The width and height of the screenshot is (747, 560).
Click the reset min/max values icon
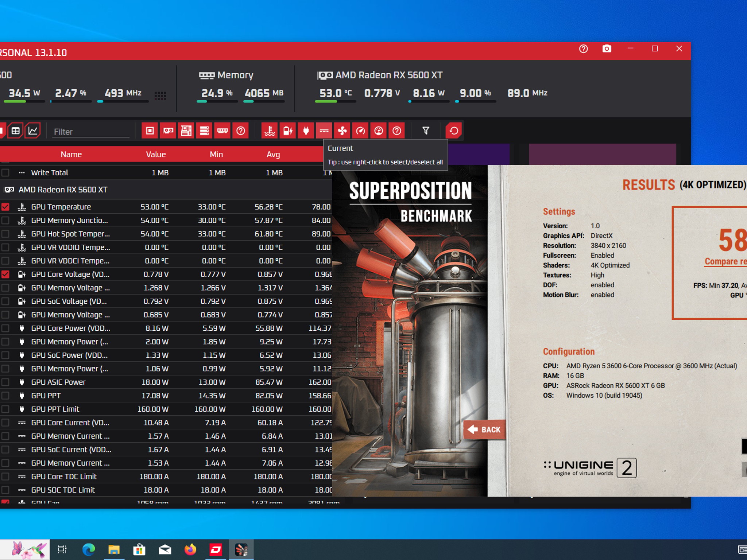(454, 131)
